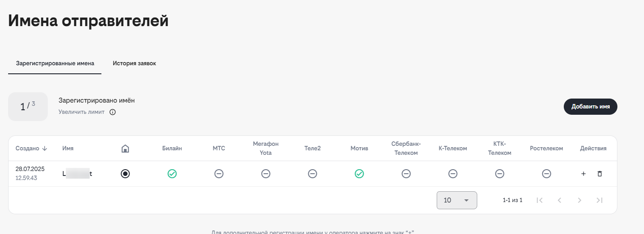644x234 pixels.
Task: Select the default sender radio button
Action: [x=125, y=174]
